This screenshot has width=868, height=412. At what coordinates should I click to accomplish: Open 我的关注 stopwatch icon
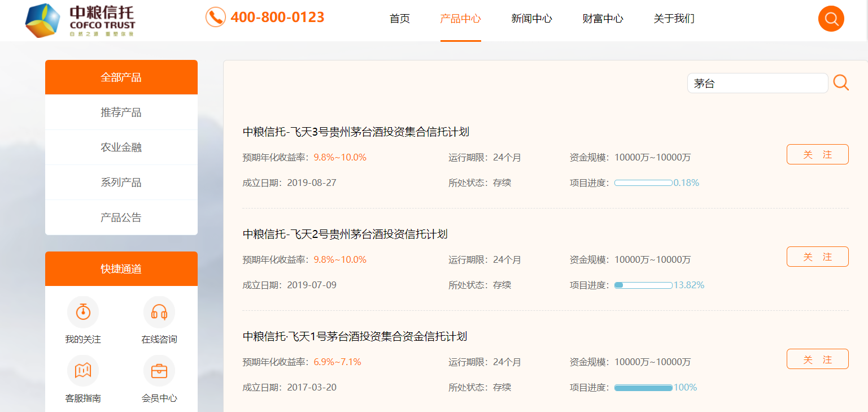coord(83,312)
